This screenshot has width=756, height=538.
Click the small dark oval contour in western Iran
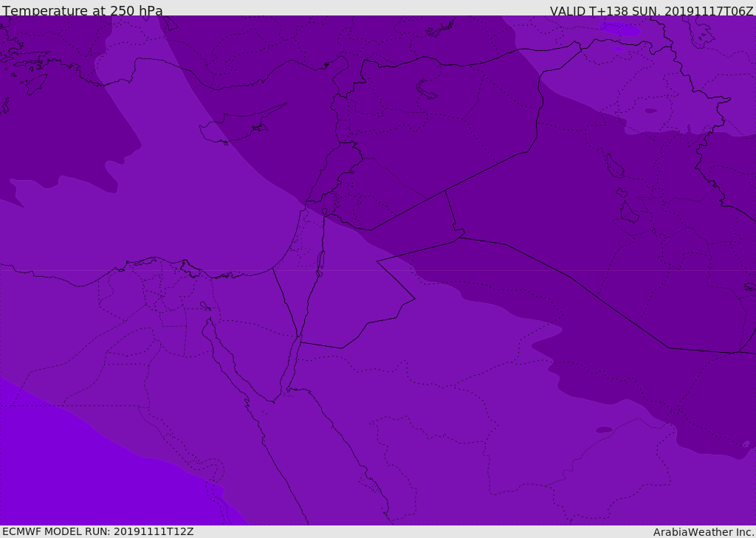[651, 111]
